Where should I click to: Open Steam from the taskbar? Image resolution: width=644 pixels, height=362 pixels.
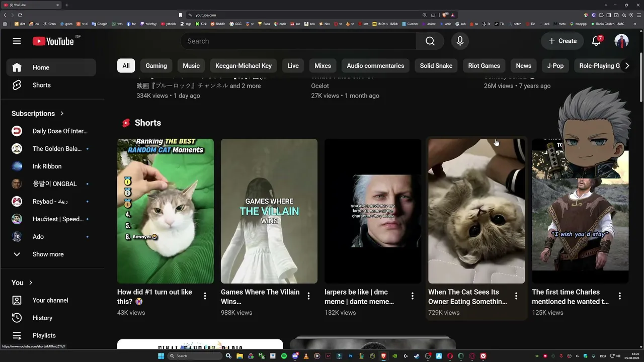417,356
